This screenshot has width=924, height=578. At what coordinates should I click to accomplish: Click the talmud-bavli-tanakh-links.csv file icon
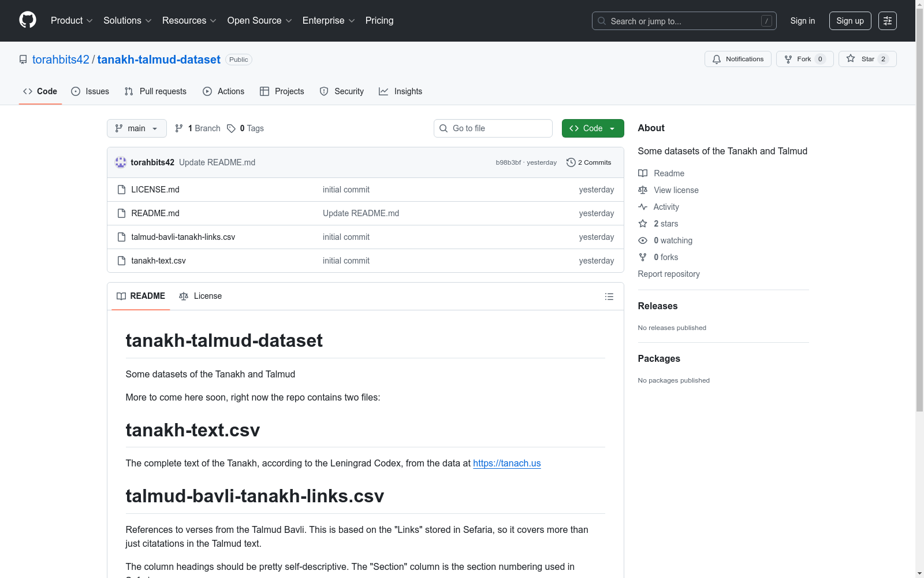point(121,237)
